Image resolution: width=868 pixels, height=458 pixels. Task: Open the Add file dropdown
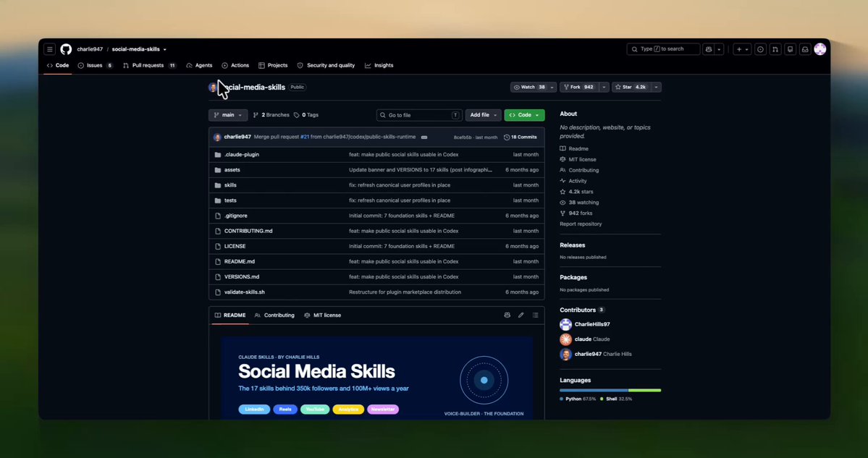pos(484,115)
